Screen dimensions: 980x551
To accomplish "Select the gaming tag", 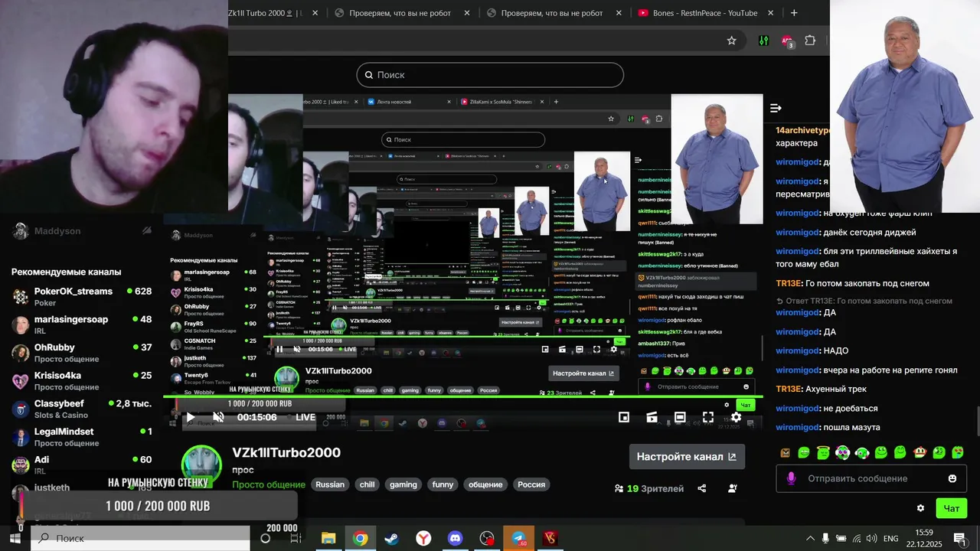I will [x=403, y=484].
